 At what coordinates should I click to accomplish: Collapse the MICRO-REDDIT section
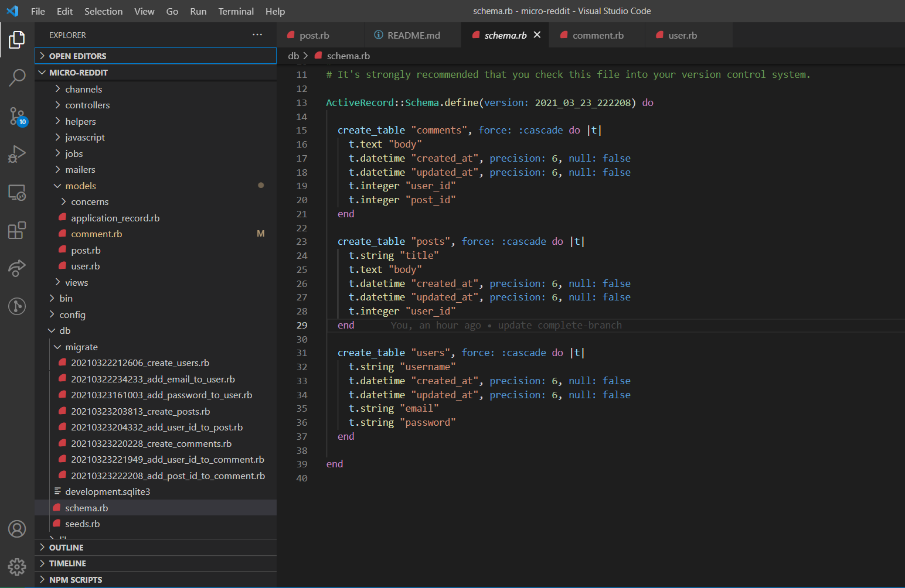point(155,73)
